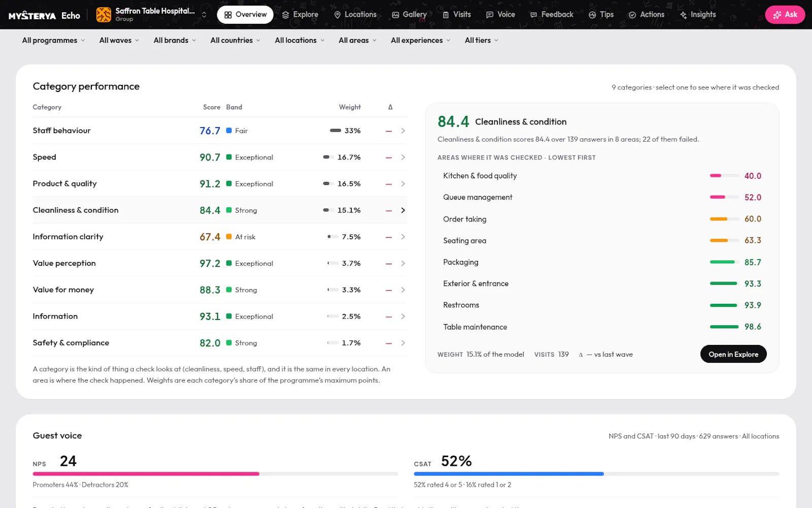
Task: Select the Information clarity category row
Action: pos(220,237)
